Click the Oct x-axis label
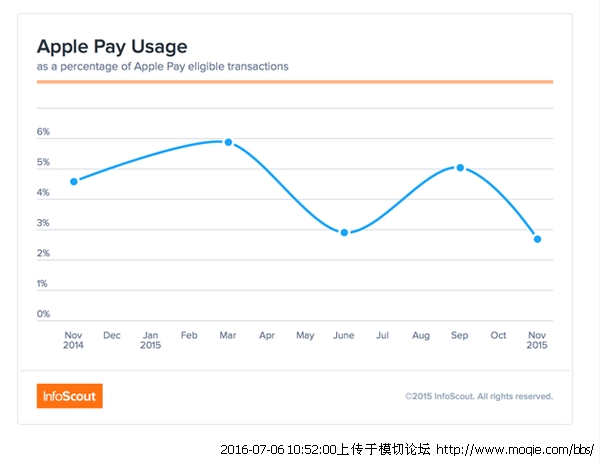Screen dimensions: 600x463 pos(498,335)
